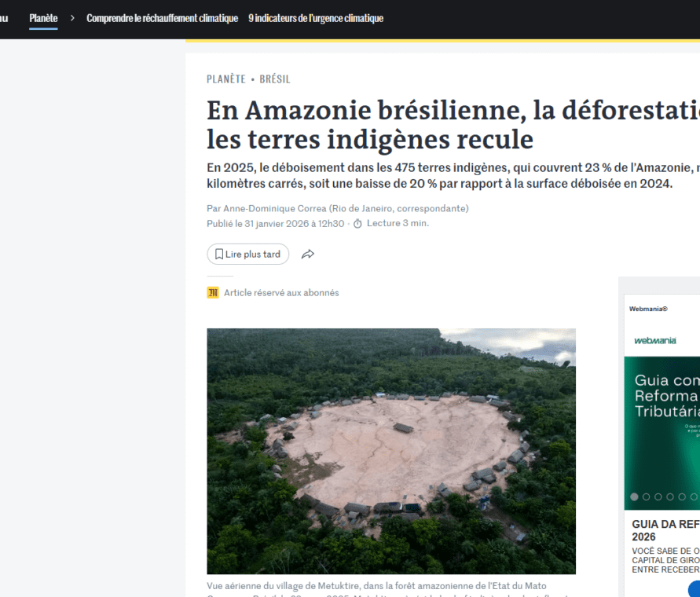The width and height of the screenshot is (700, 597).
Task: Click the PLANÈTE category link above the headline
Action: click(226, 79)
